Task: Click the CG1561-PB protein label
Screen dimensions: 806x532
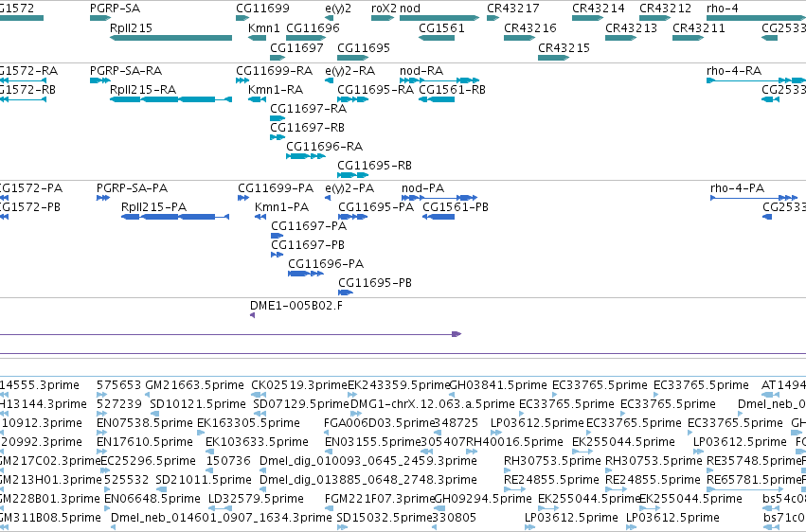Action: [456, 207]
